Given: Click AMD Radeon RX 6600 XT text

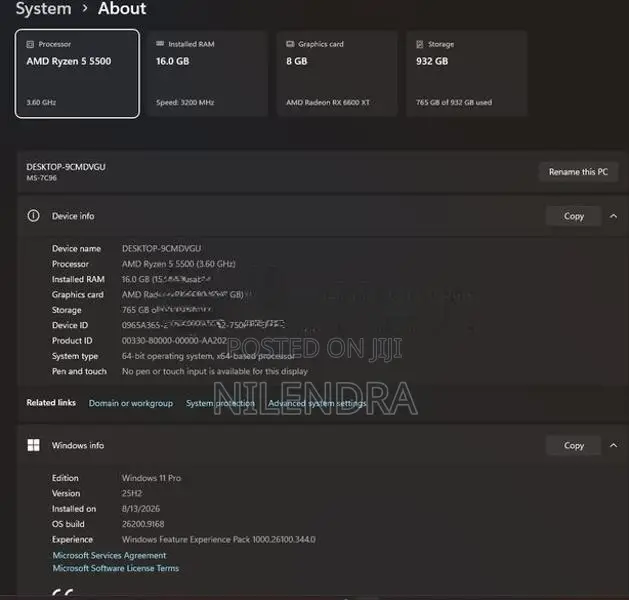Looking at the screenshot, I should [328, 102].
